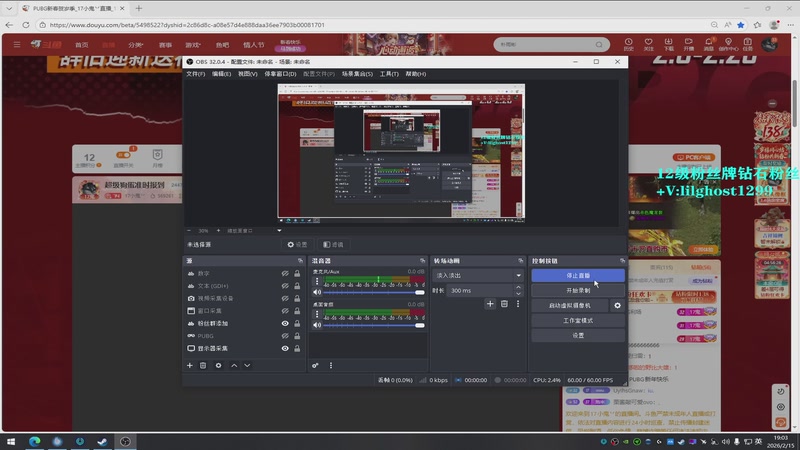Toggle lock on the PUBG source
The image size is (800, 450).
297,336
